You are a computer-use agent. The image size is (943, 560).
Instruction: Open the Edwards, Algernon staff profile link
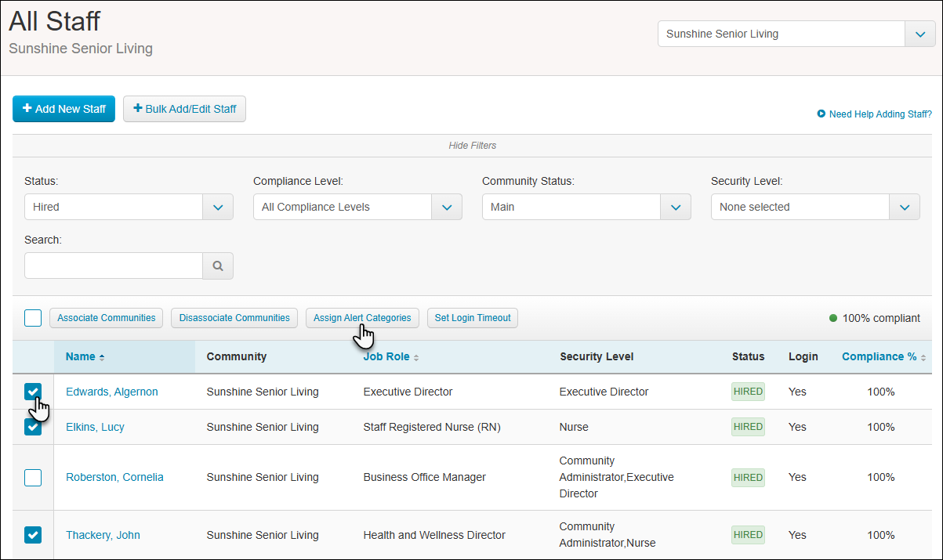(112, 392)
